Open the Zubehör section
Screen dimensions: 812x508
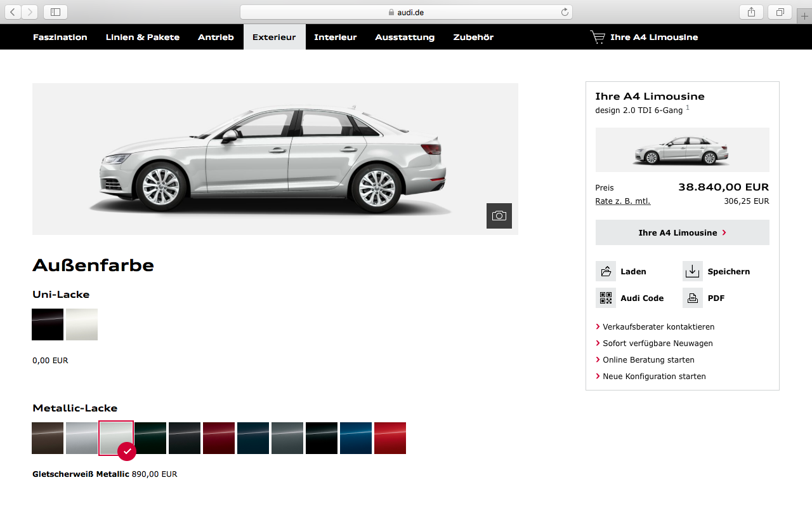coord(473,37)
